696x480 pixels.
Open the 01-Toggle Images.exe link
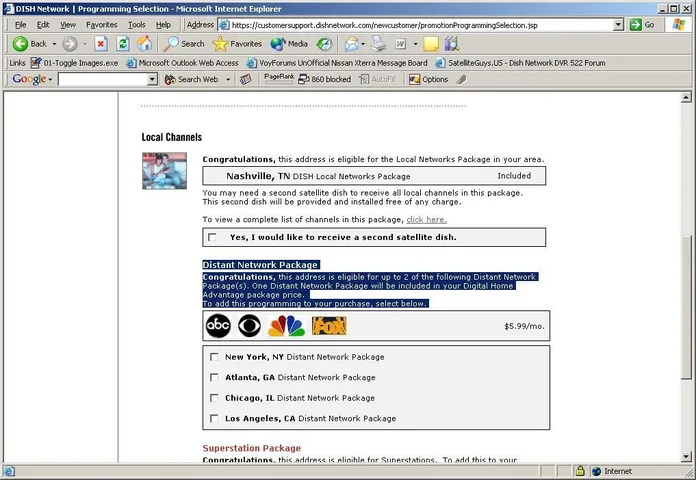pos(75,63)
